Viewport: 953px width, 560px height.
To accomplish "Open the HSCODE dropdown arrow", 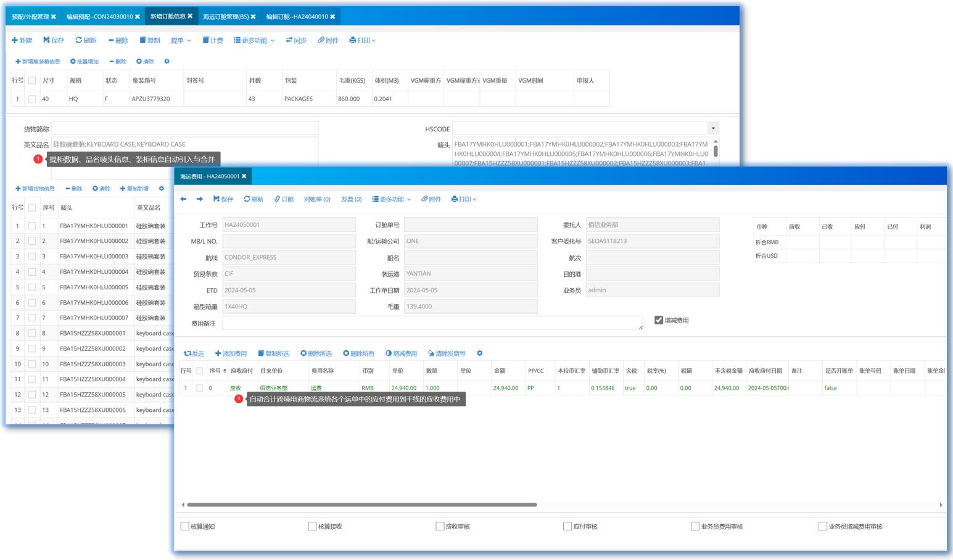I will [x=713, y=128].
